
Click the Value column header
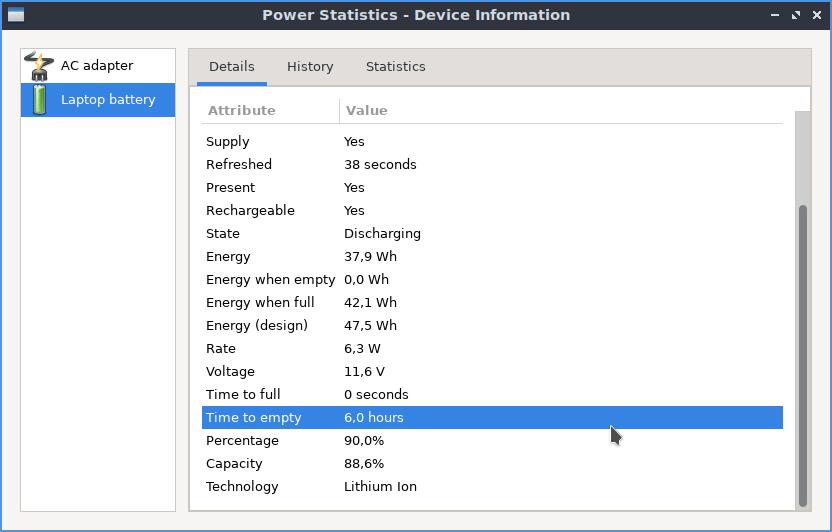click(561, 110)
